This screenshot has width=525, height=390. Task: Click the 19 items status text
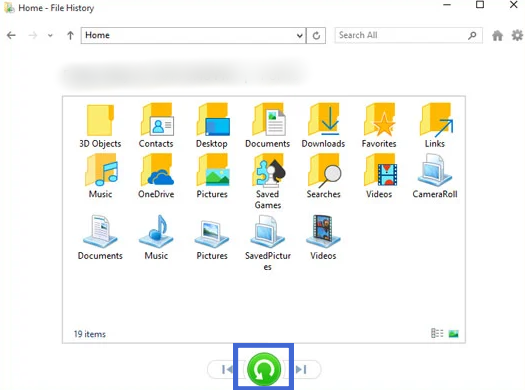click(x=90, y=334)
